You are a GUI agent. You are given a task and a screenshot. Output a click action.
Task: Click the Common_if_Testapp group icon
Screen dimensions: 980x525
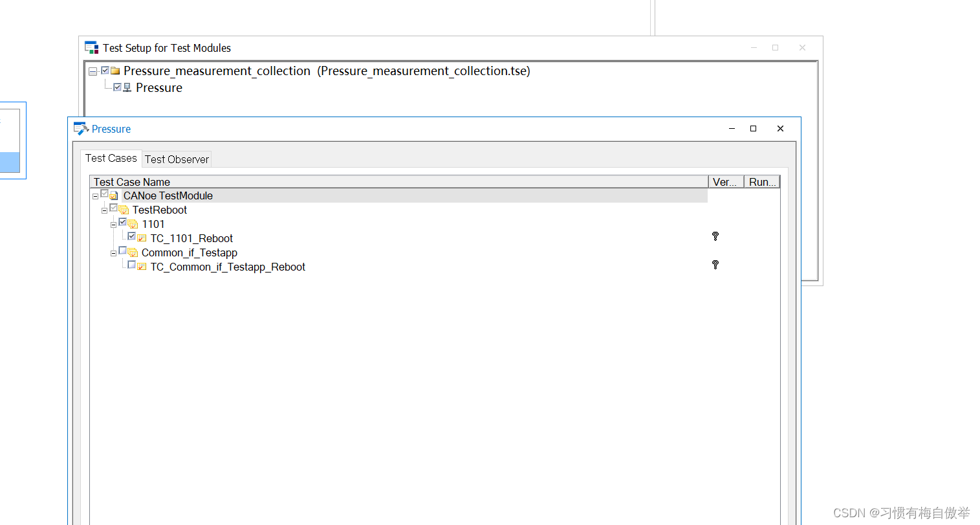[133, 252]
